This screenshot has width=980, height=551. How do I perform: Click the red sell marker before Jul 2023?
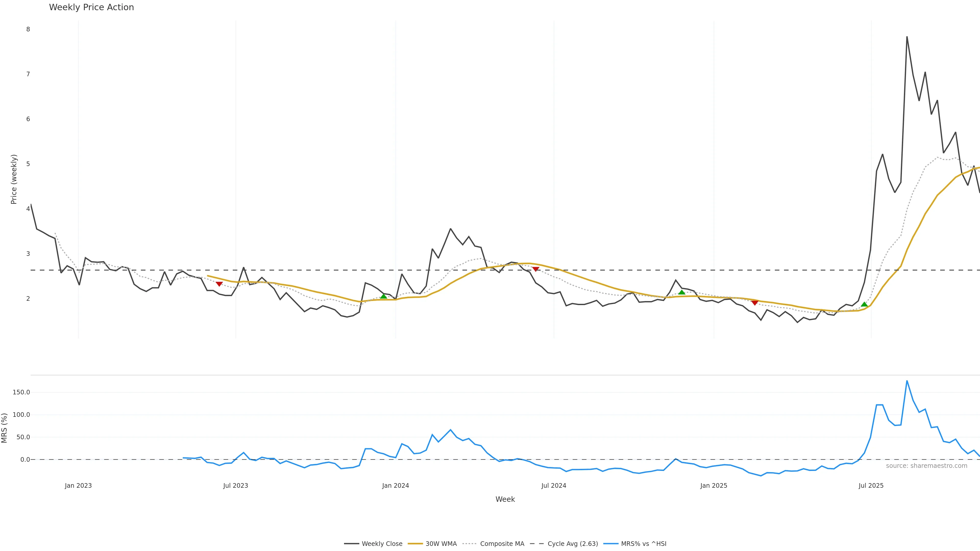click(219, 284)
